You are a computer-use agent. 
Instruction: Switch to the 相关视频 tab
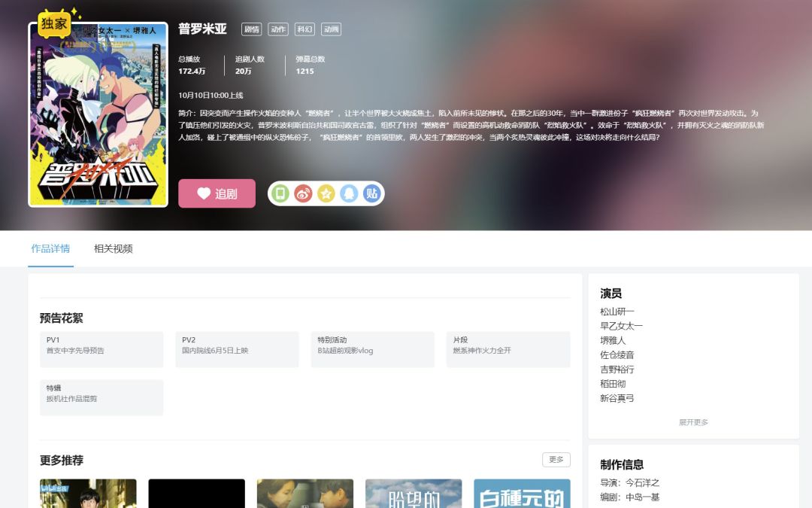[x=114, y=249]
